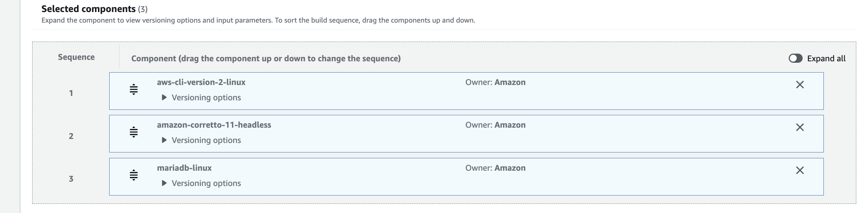Click the mariadb-linux component name
Viewport: 868px width, 213px height.
[x=184, y=168]
